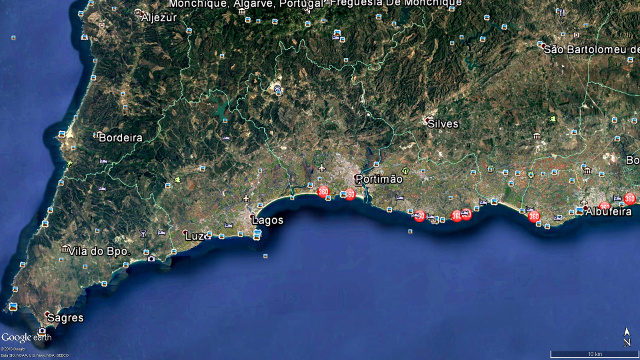Select the Lagos place label
Image resolution: width=640 pixels, height=360 pixels.
(268, 220)
